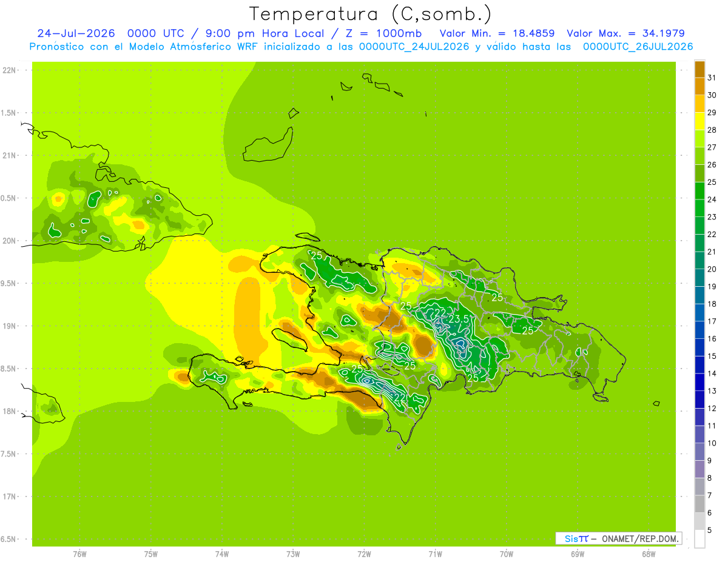Image resolution: width=728 pixels, height=562 pixels.
Task: Click the colorbar swatch between 26 and 27
Action: tap(699, 155)
